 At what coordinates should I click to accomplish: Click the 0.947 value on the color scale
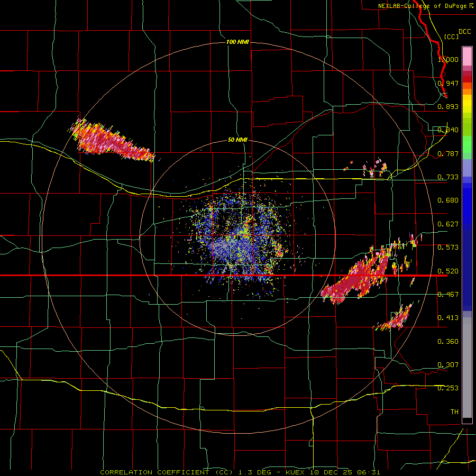pyautogui.click(x=448, y=83)
